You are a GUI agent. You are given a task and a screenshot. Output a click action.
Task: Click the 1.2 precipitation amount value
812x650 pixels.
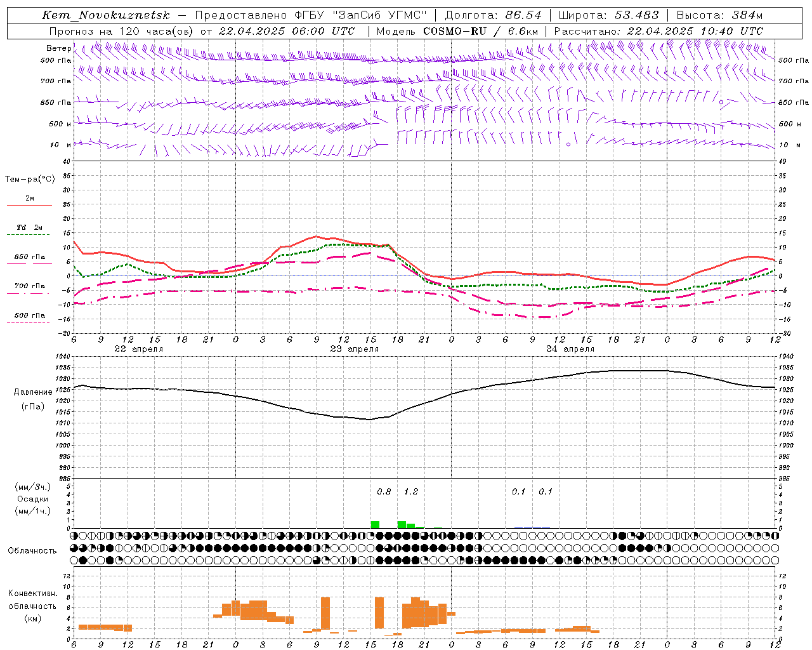(411, 492)
